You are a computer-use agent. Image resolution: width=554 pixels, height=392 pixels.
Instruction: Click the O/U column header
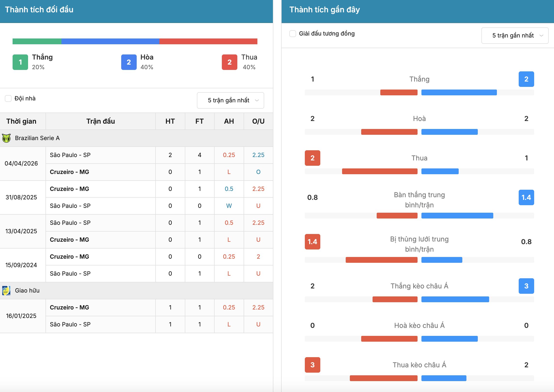click(x=258, y=121)
